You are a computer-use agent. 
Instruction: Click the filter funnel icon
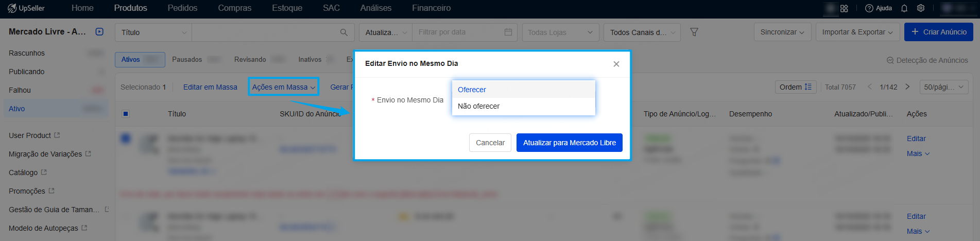click(x=694, y=32)
